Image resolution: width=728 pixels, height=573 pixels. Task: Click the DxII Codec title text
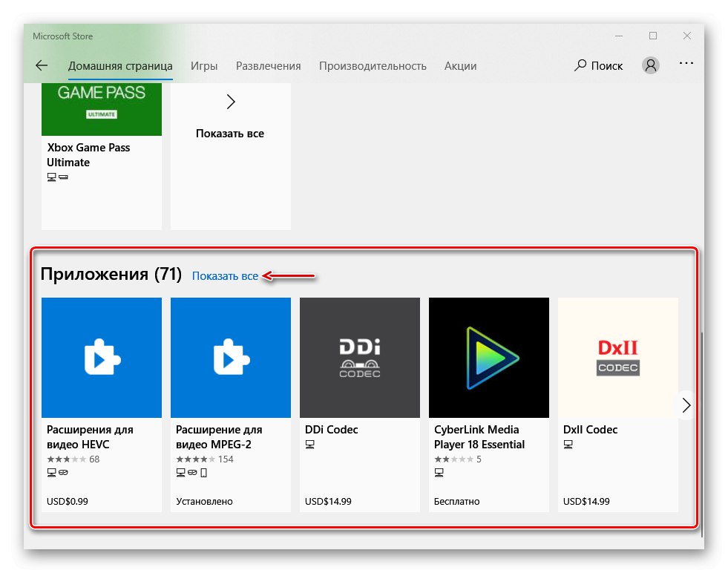pos(590,430)
